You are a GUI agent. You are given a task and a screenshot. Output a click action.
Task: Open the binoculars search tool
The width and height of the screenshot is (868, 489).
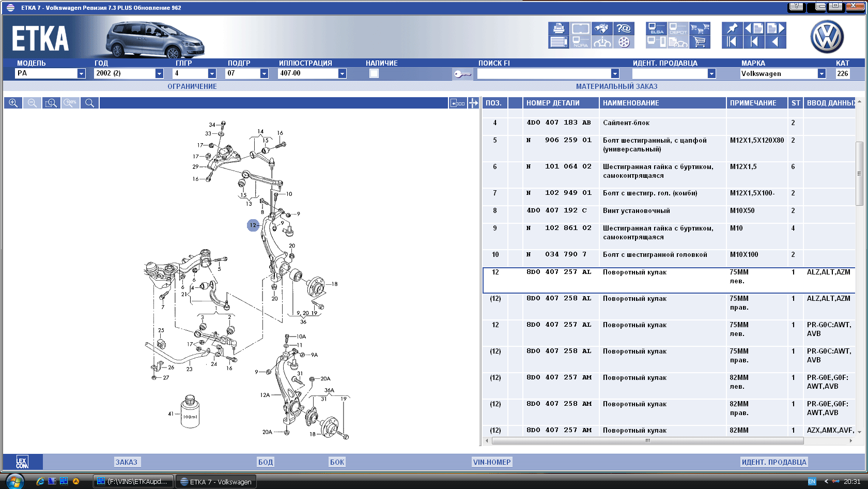[x=601, y=28]
